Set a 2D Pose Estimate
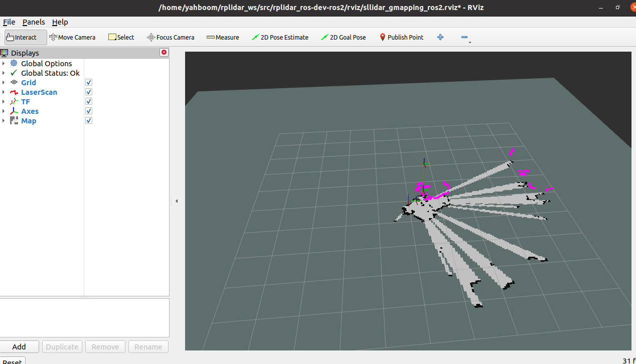The height and width of the screenshot is (364, 636). (280, 37)
